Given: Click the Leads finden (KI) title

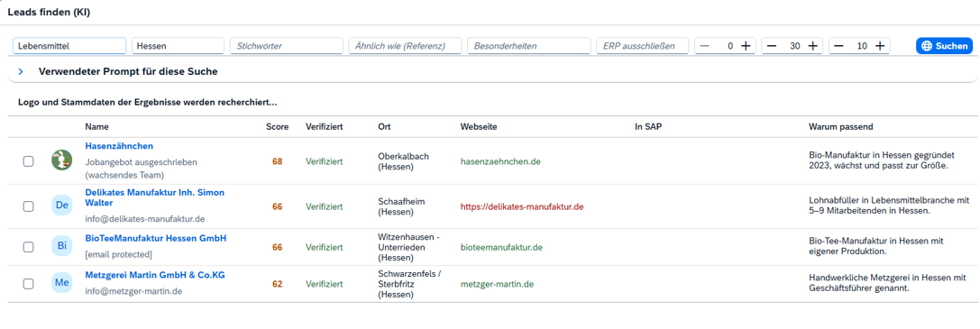Looking at the screenshot, I should pyautogui.click(x=49, y=12).
